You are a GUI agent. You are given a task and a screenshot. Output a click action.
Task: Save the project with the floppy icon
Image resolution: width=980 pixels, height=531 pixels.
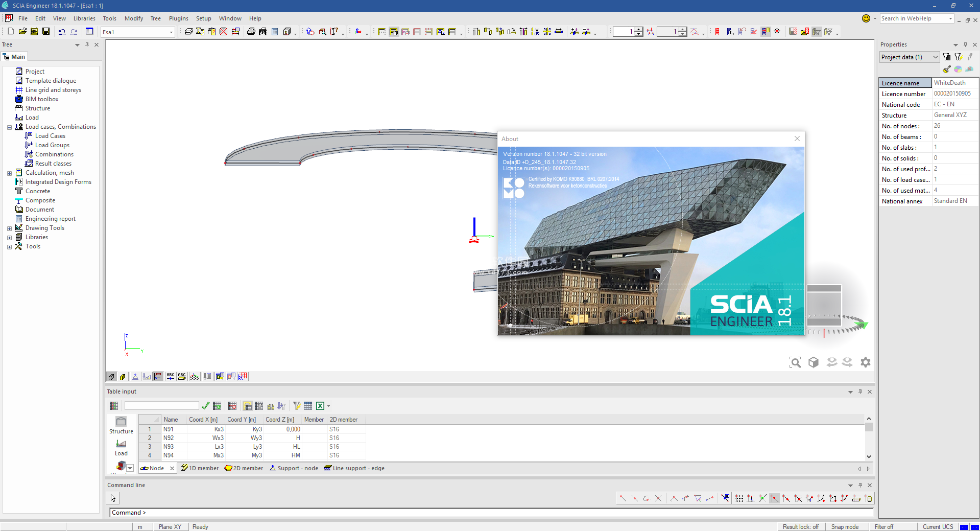[46, 32]
